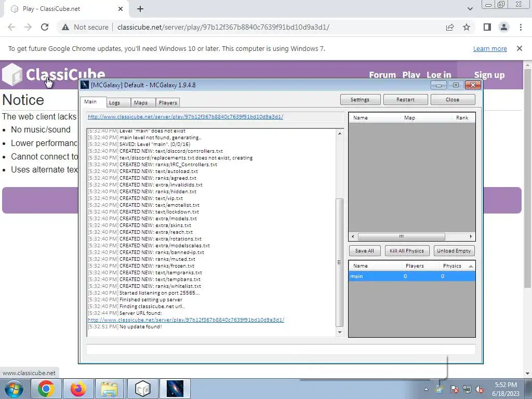
Task: Show hidden tray icons arrow
Action: [426, 389]
